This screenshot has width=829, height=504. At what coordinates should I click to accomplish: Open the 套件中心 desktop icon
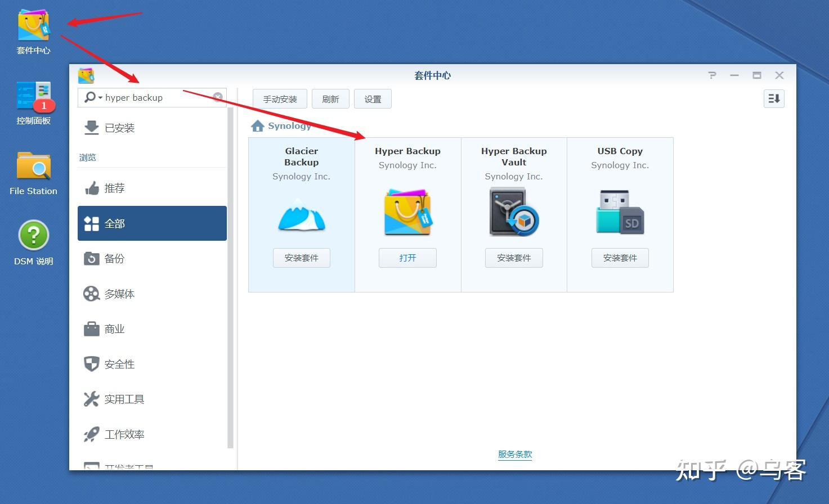point(32,25)
